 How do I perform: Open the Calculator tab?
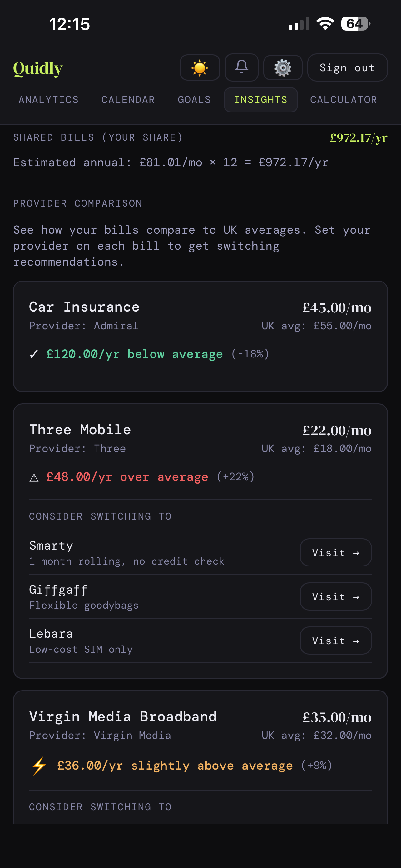pos(344,99)
